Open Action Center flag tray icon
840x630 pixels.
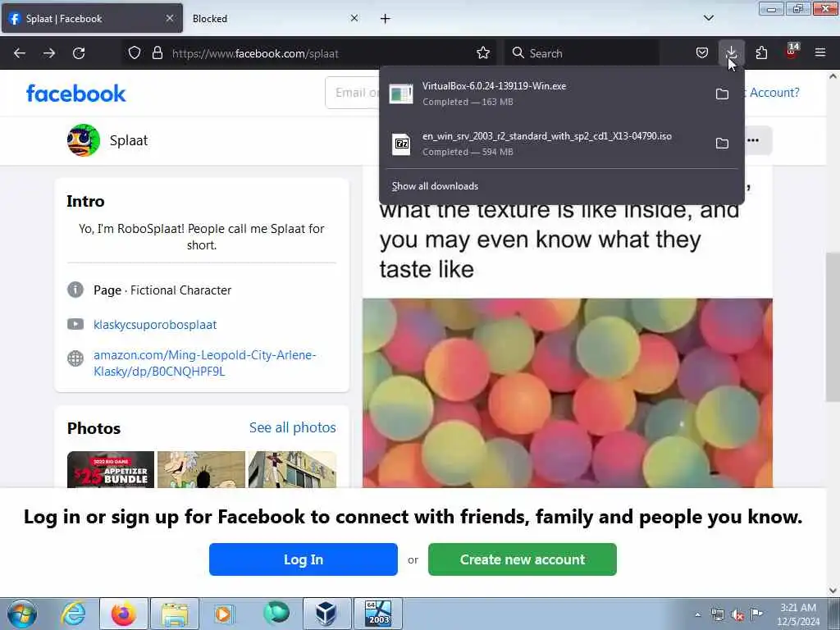[x=756, y=614]
